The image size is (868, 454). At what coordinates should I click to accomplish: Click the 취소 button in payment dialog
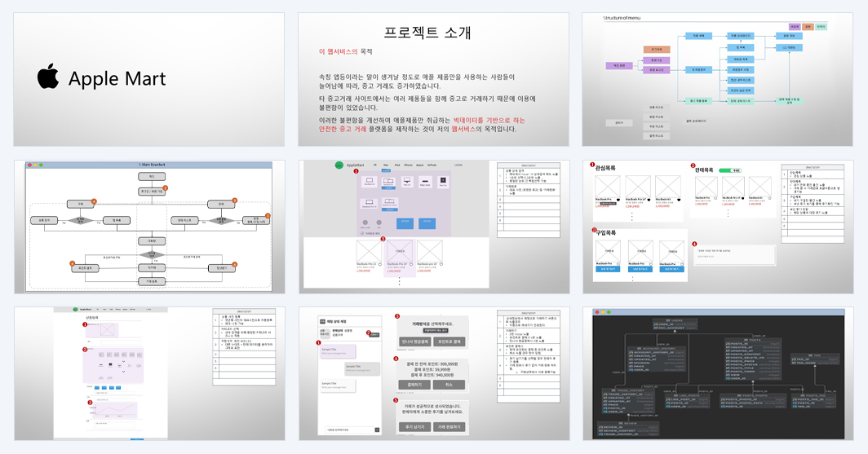click(x=449, y=385)
